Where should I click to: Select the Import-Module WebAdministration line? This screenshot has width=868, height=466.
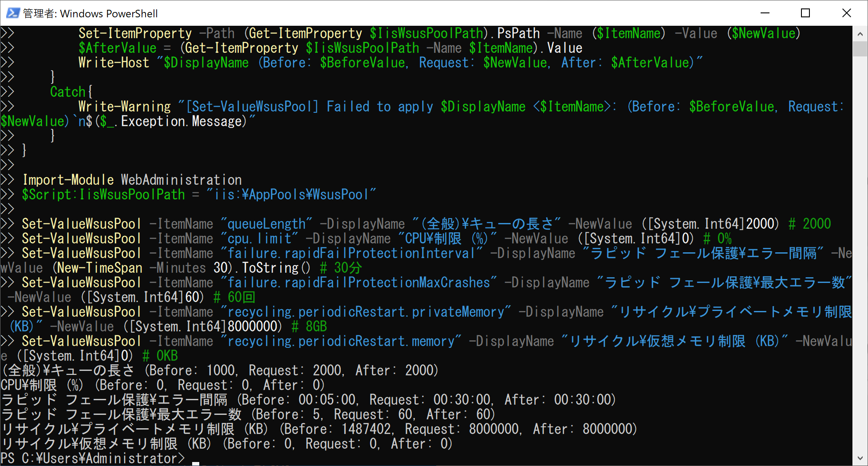point(132,179)
